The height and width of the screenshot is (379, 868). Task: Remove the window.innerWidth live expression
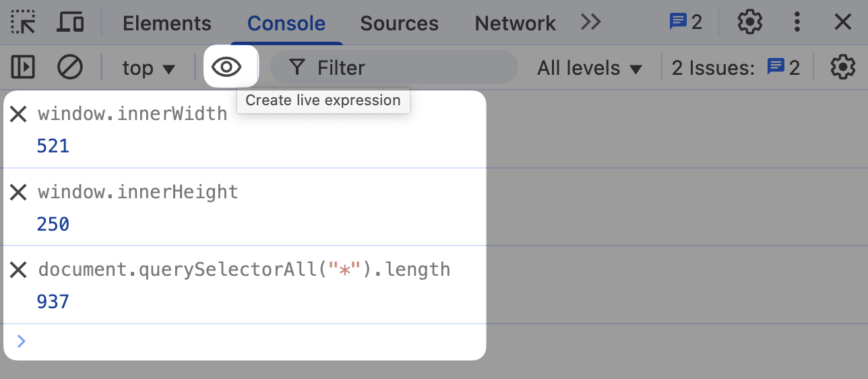tap(18, 114)
